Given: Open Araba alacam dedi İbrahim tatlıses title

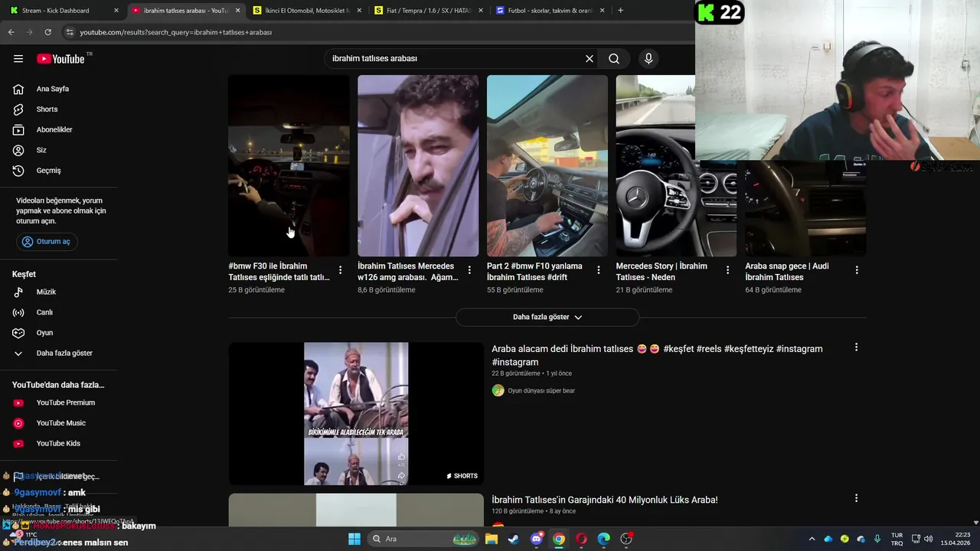Looking at the screenshot, I should click(657, 355).
